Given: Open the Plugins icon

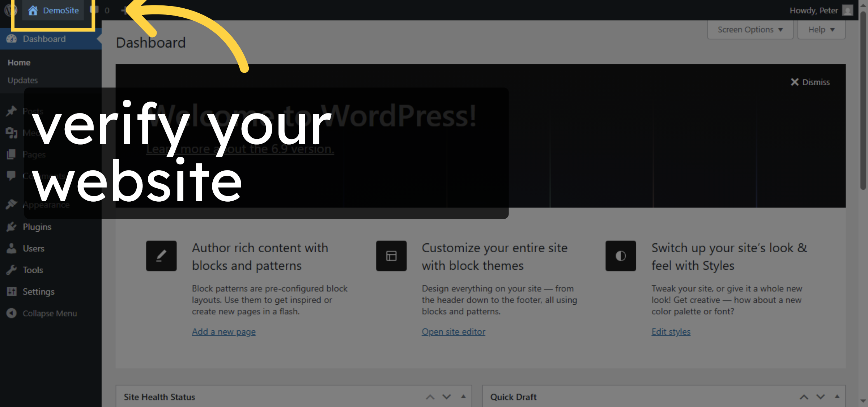Looking at the screenshot, I should (12, 227).
